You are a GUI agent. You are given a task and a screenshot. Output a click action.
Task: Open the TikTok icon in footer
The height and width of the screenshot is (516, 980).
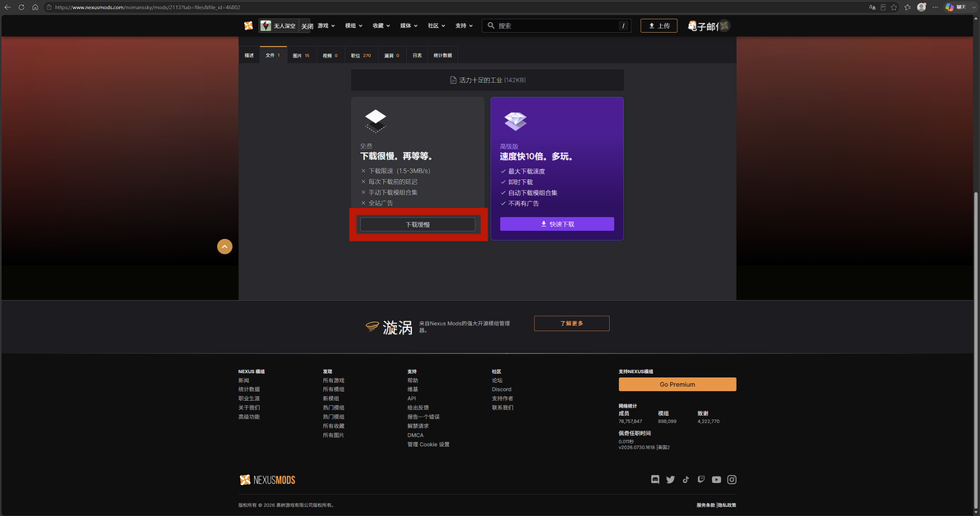[686, 480]
